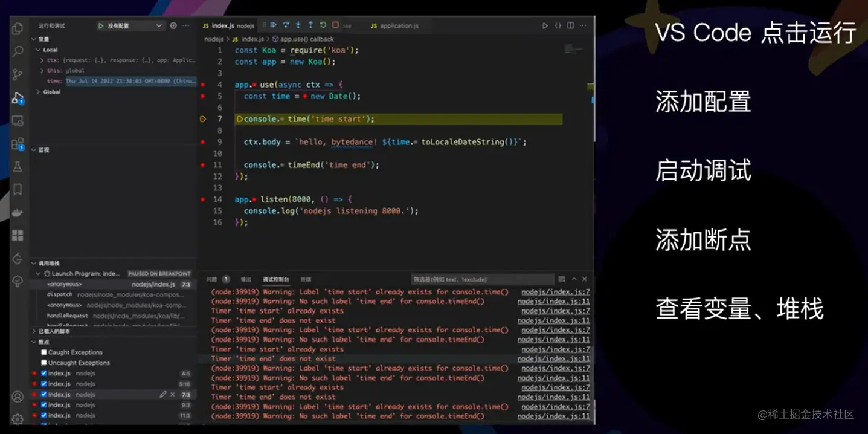Expand the 已载入的脚本 loaded scripts section

pyautogui.click(x=34, y=331)
